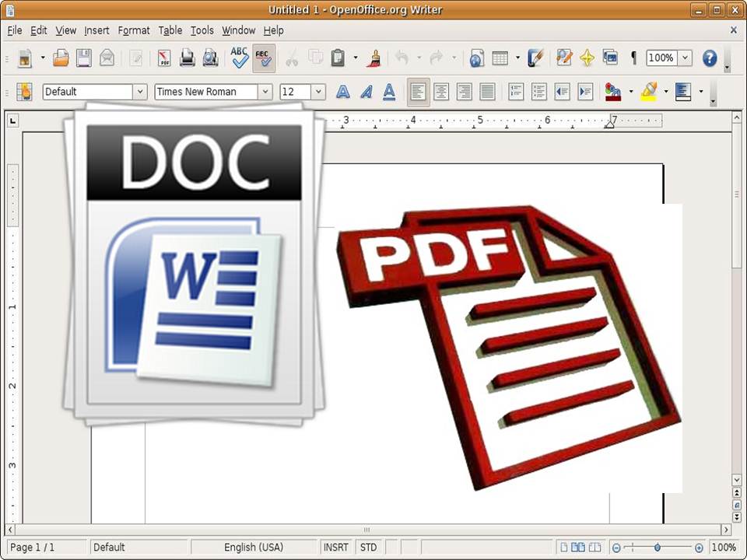Expand the Table insert arrow

tap(518, 58)
